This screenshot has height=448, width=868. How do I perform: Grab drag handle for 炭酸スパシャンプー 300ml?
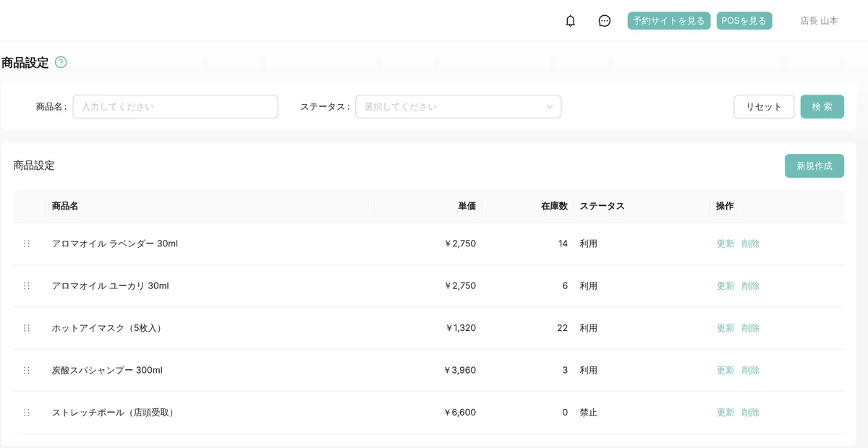tap(27, 370)
